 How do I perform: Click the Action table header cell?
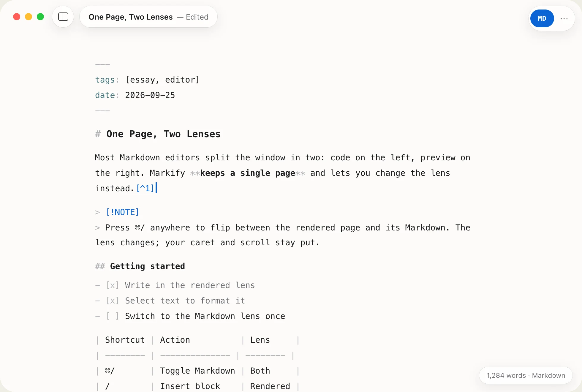(x=175, y=340)
